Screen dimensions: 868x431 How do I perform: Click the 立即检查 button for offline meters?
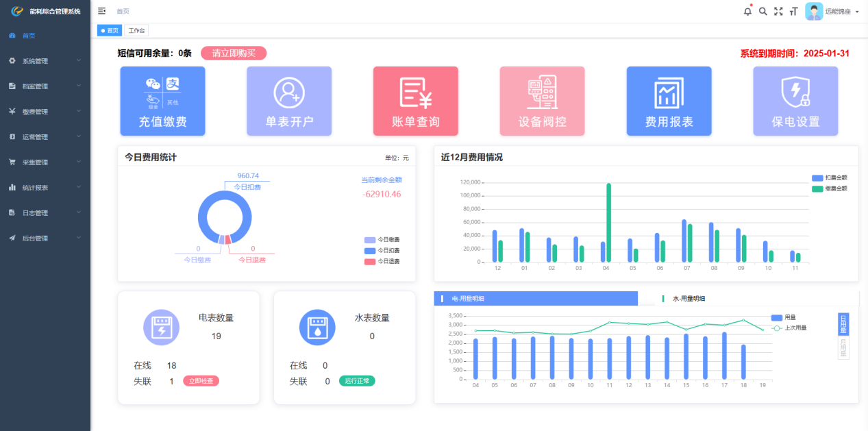coord(201,381)
